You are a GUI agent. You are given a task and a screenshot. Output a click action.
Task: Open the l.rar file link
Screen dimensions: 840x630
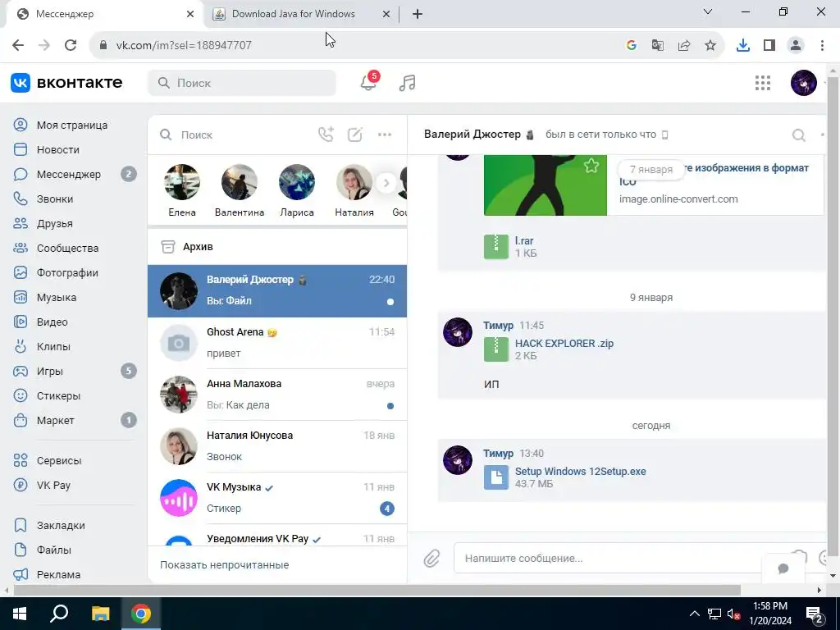pos(524,241)
